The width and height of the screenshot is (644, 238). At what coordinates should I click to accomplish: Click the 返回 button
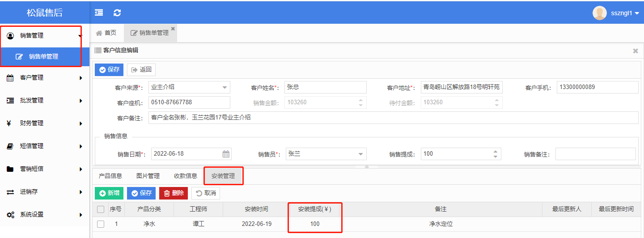coord(141,70)
